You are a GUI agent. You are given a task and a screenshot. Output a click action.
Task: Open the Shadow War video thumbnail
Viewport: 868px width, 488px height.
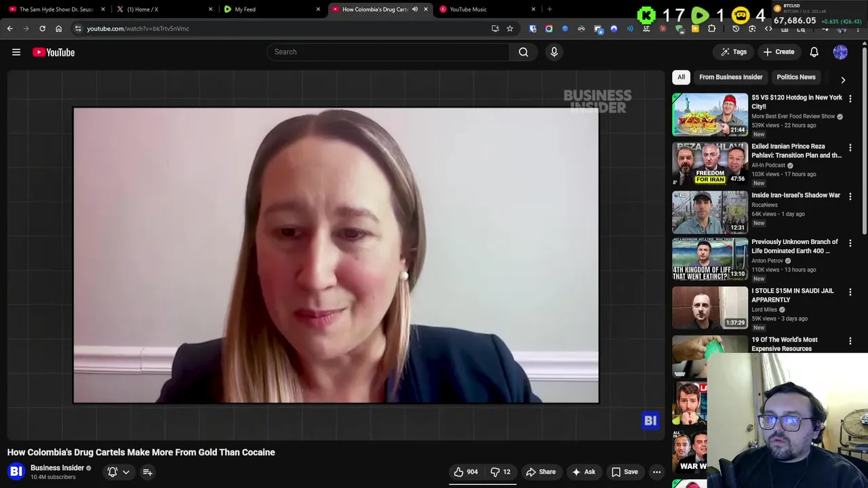pyautogui.click(x=710, y=212)
